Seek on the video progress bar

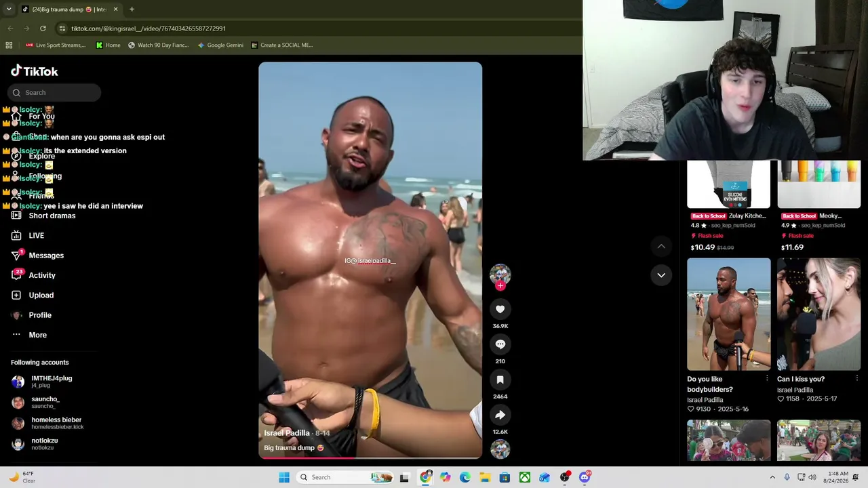(x=370, y=457)
